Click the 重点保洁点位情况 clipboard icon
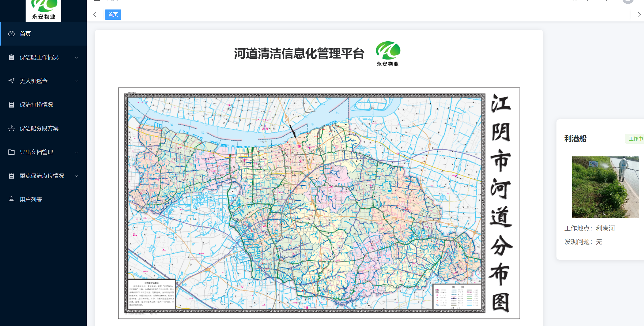This screenshot has width=644, height=326. 11,176
